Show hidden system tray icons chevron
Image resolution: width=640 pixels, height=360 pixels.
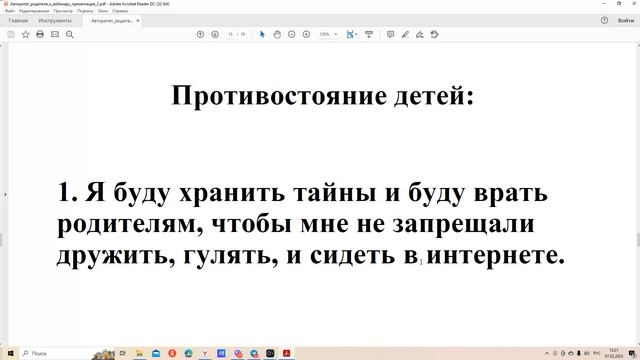547,353
